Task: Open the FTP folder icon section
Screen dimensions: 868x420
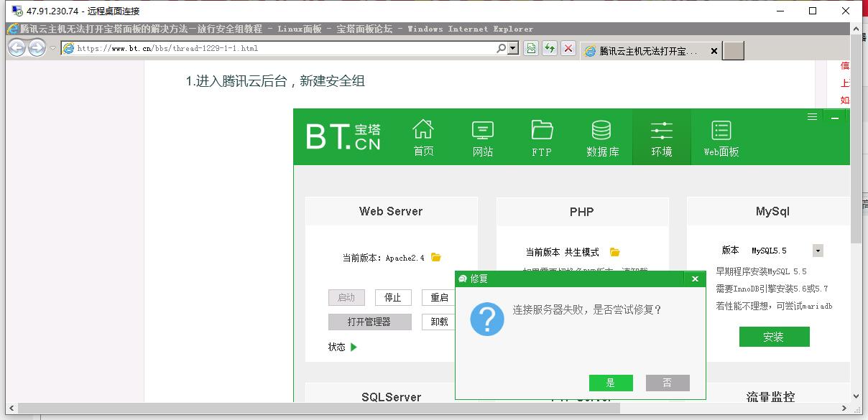Action: click(542, 137)
